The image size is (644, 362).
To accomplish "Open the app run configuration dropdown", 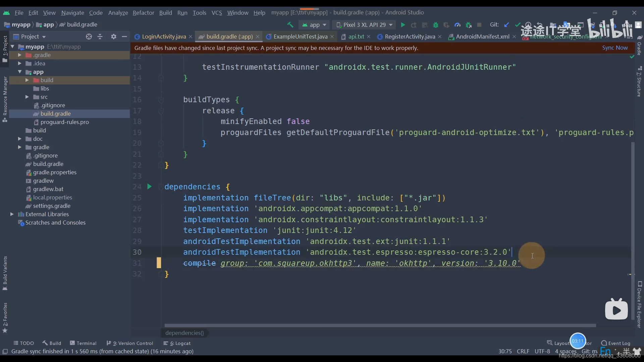I will pyautogui.click(x=314, y=25).
